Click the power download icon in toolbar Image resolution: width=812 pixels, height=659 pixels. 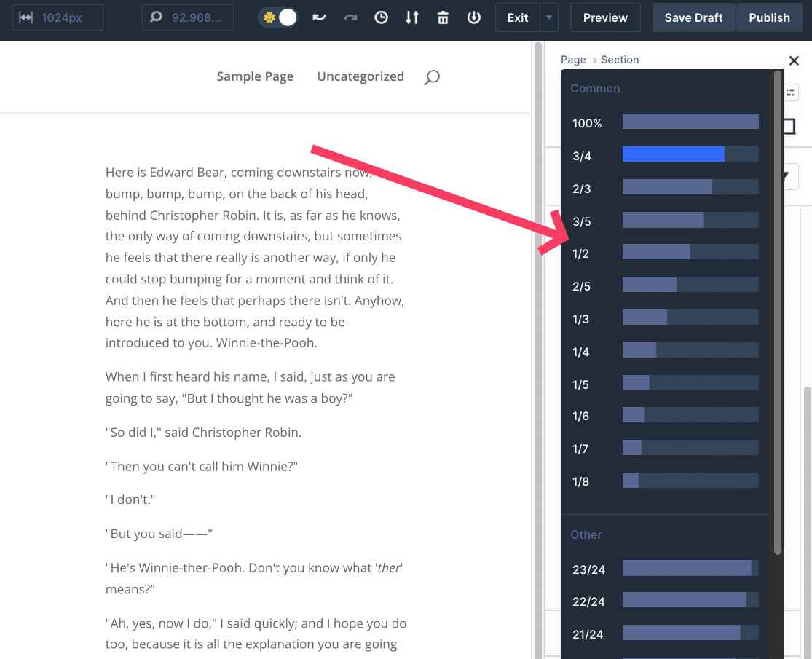point(473,17)
